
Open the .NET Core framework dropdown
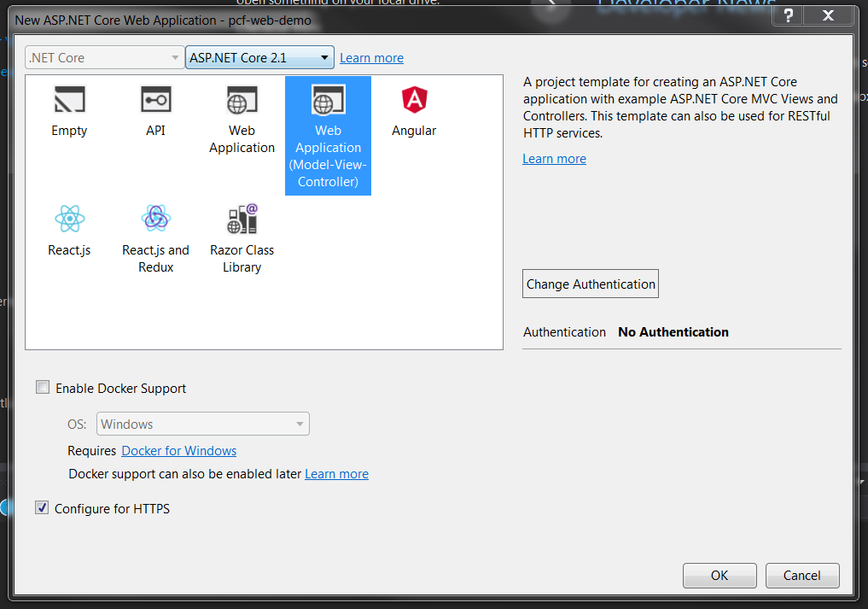(104, 57)
